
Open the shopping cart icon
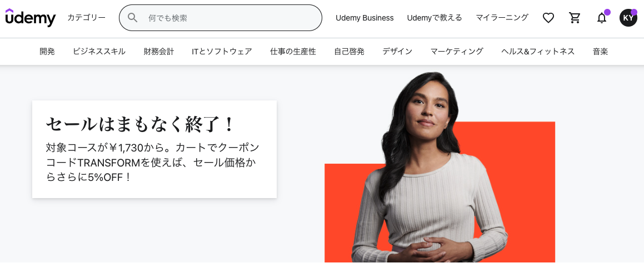(575, 18)
